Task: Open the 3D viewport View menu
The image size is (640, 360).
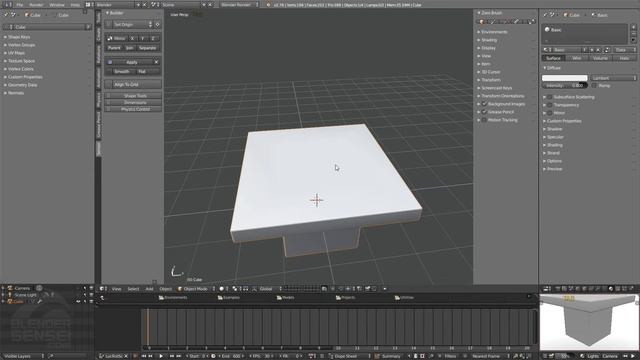Action: 116,289
